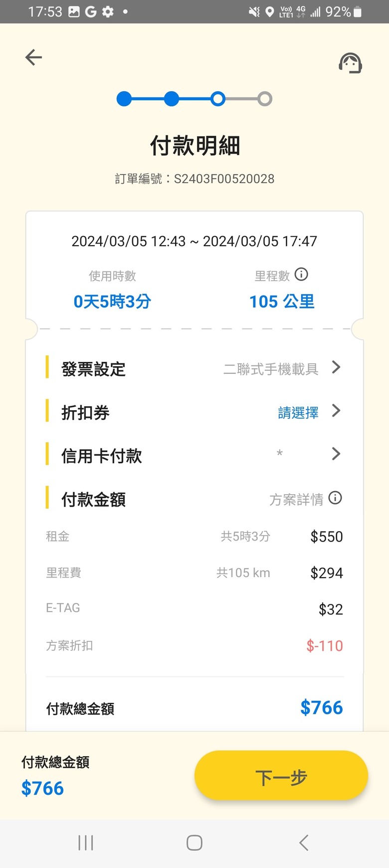Expand 發票設定 chevron arrow
This screenshot has width=389, height=868.
336,367
